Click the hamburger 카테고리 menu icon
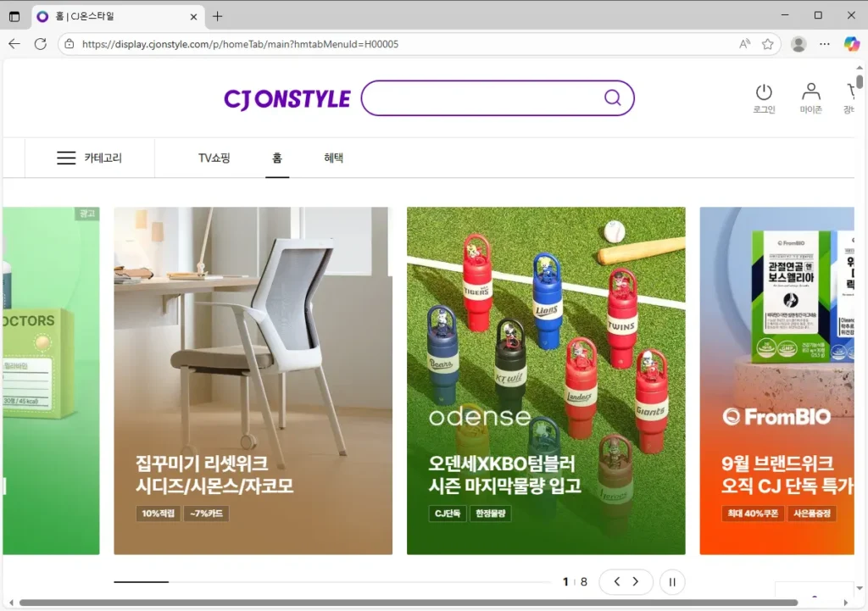The image size is (868, 611). coord(66,158)
